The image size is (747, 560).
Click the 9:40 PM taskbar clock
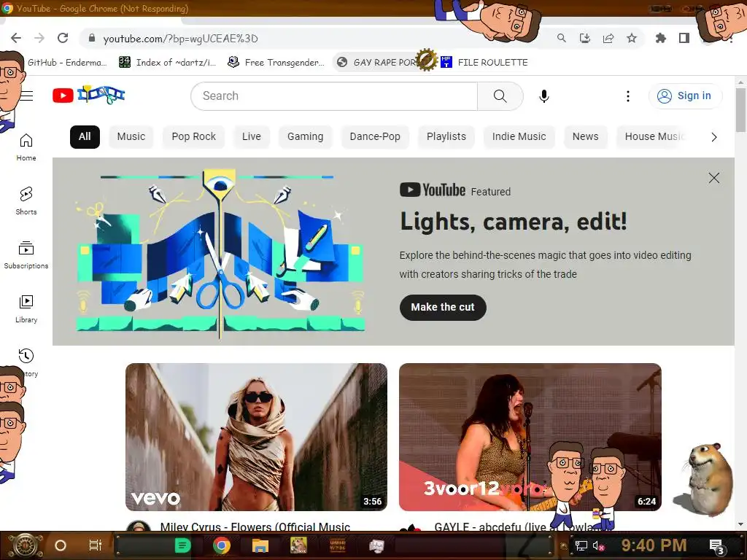pos(654,545)
